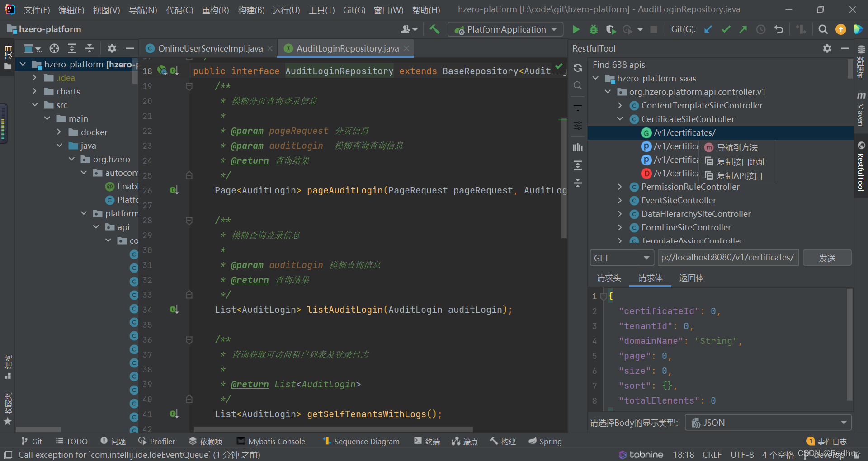Refresh the RestfulTool api list

coord(578,68)
